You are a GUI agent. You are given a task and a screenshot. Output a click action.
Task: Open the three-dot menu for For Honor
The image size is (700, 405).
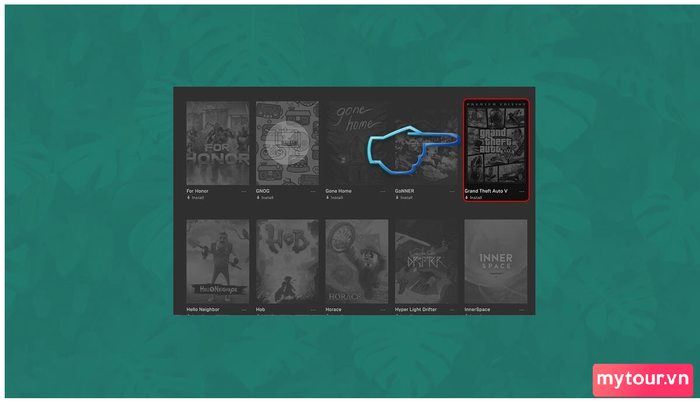244,191
